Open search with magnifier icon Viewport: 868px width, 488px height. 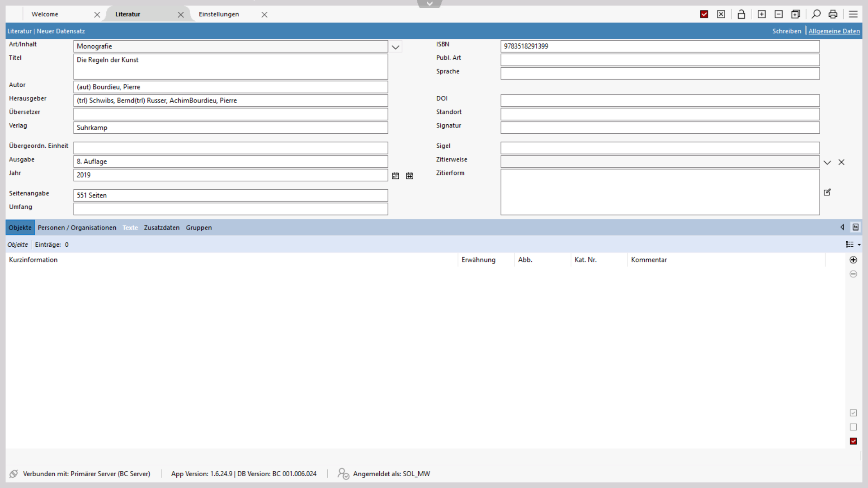point(816,14)
